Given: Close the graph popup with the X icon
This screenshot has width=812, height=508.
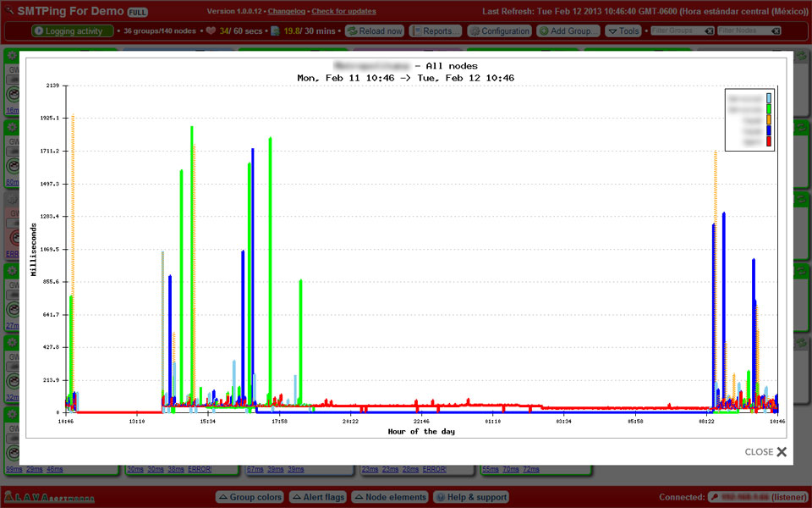Looking at the screenshot, I should (782, 452).
